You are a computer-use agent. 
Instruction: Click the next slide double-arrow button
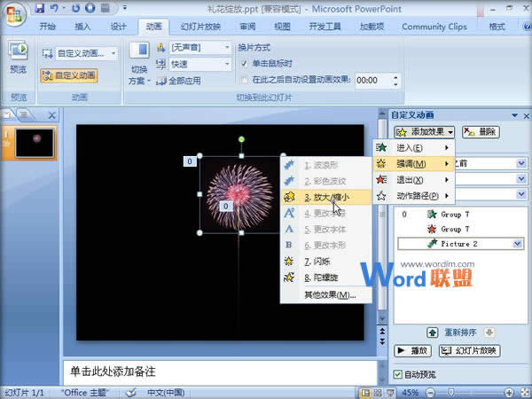(382, 341)
